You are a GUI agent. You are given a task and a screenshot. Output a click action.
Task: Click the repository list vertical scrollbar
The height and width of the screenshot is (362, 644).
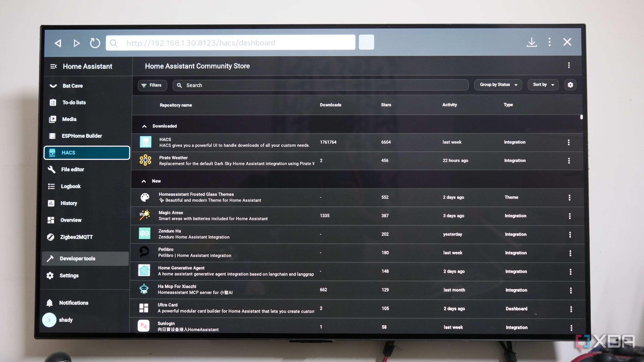click(x=581, y=117)
